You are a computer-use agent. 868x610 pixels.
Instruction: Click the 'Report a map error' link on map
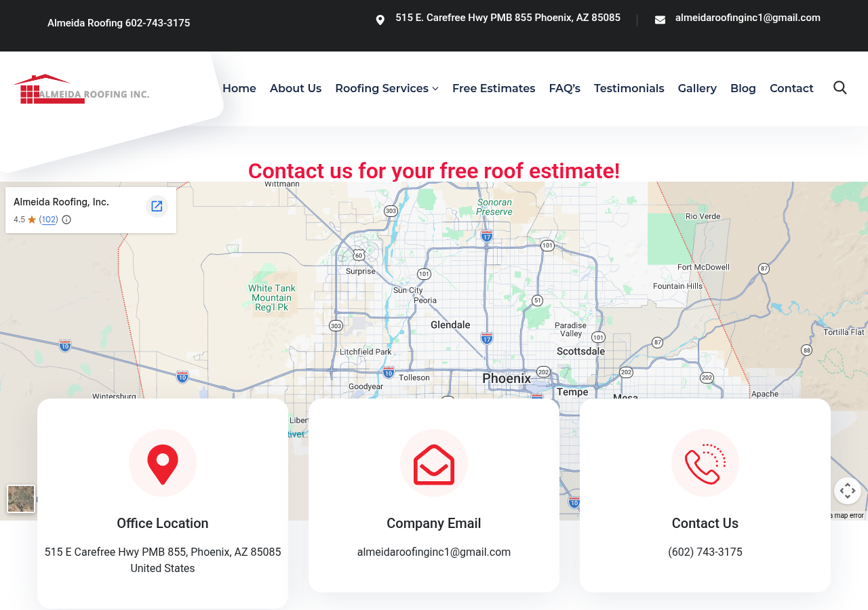click(x=848, y=516)
